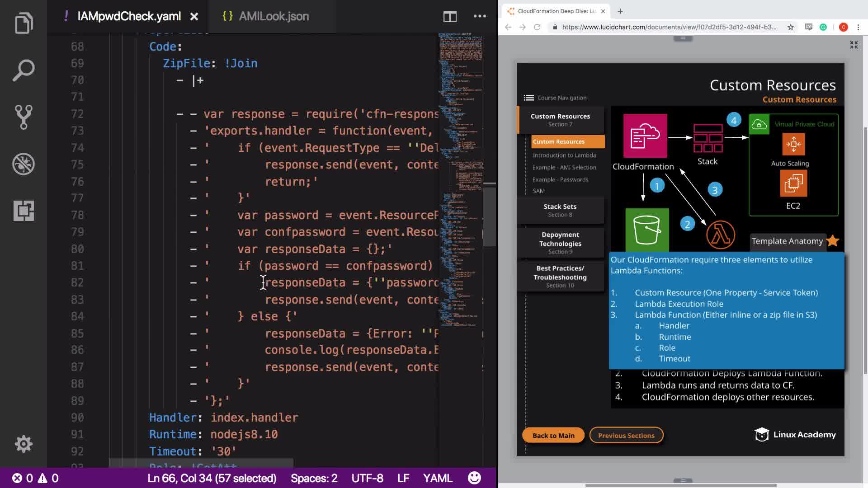Screen dimensions: 868x488
Task: Select the Stack Sets Section 8 item
Action: pyautogui.click(x=560, y=210)
